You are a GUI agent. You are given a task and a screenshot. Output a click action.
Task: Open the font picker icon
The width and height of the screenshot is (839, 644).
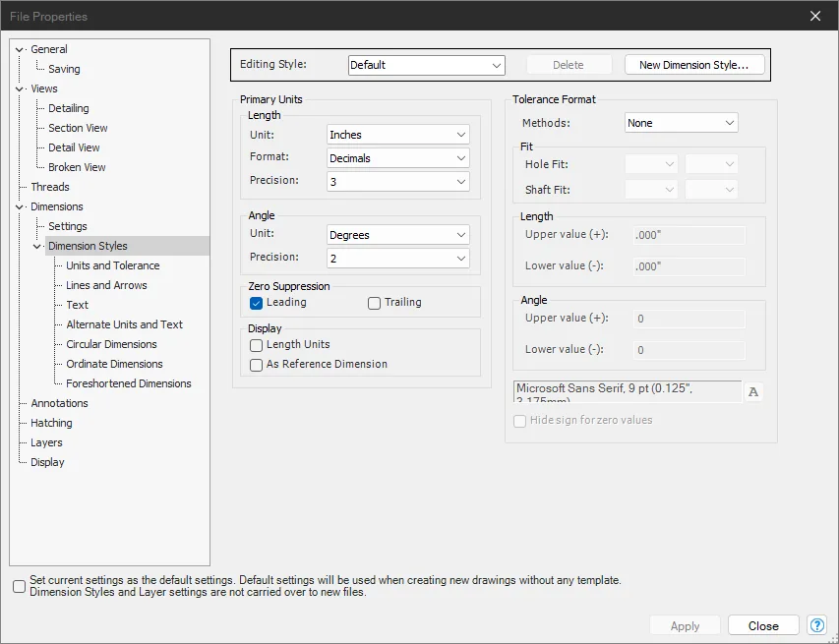point(753,392)
